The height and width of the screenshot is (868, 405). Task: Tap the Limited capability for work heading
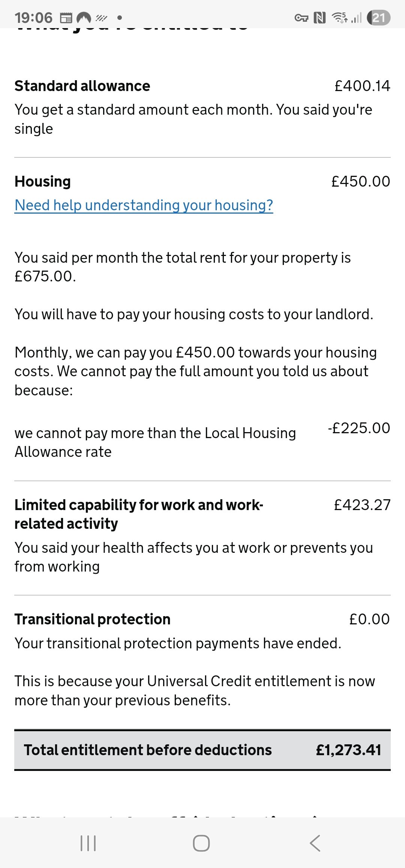139,514
